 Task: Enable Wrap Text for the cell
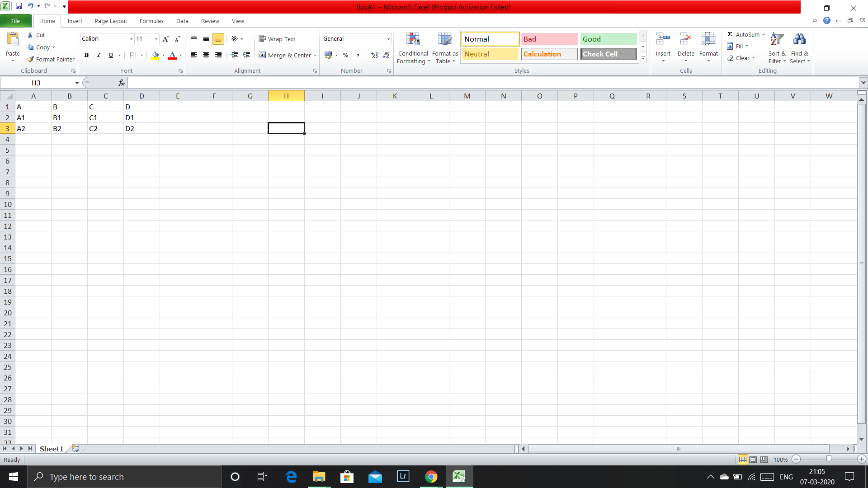277,39
